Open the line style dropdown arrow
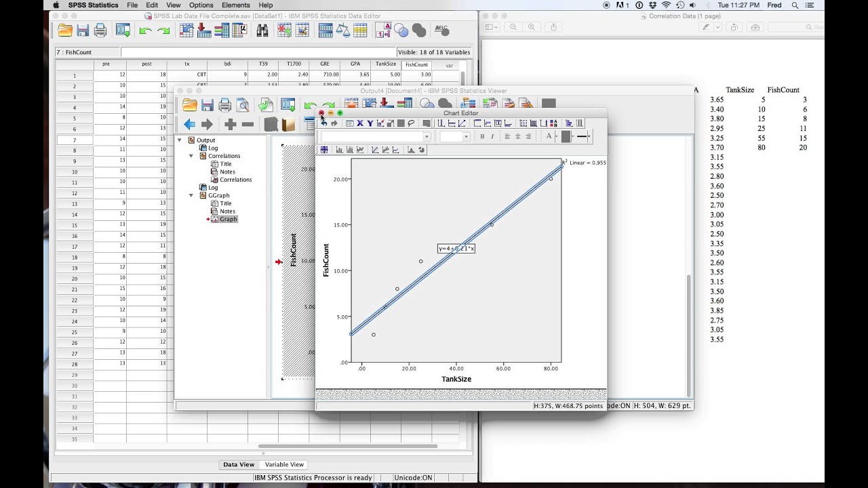Screen dimensions: 868x488 589,136
